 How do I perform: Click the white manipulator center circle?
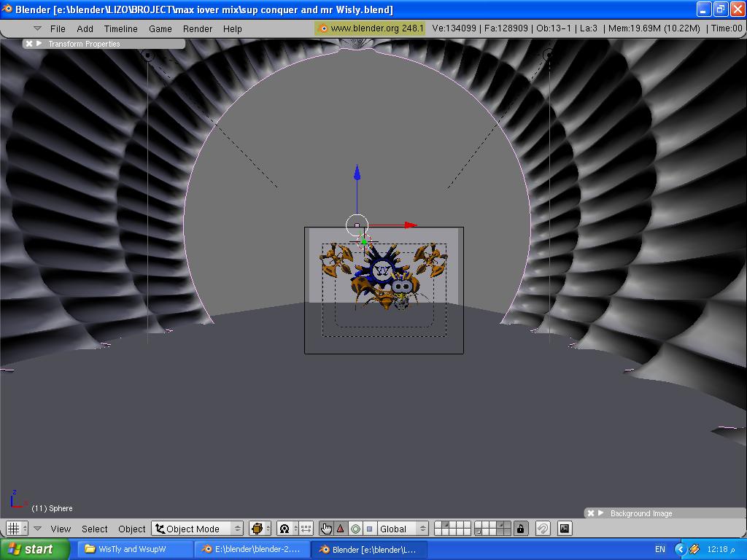click(357, 225)
